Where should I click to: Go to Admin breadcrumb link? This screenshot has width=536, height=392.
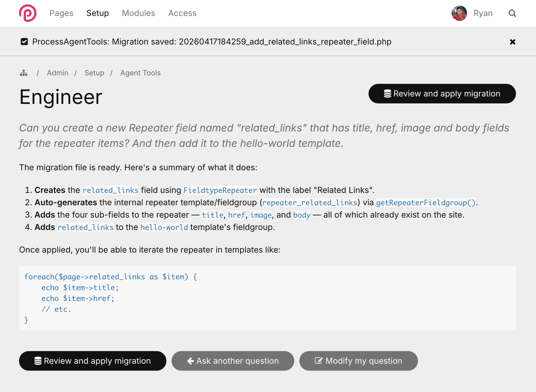[x=58, y=73]
